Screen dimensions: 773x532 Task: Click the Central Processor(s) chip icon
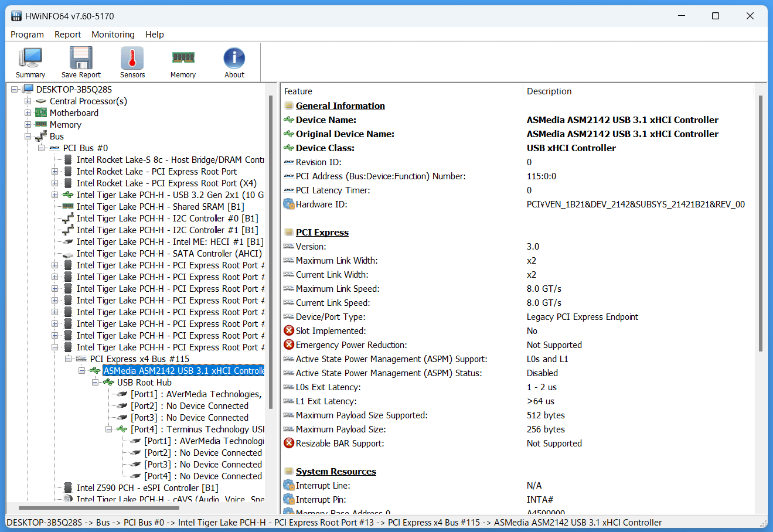[x=41, y=101]
